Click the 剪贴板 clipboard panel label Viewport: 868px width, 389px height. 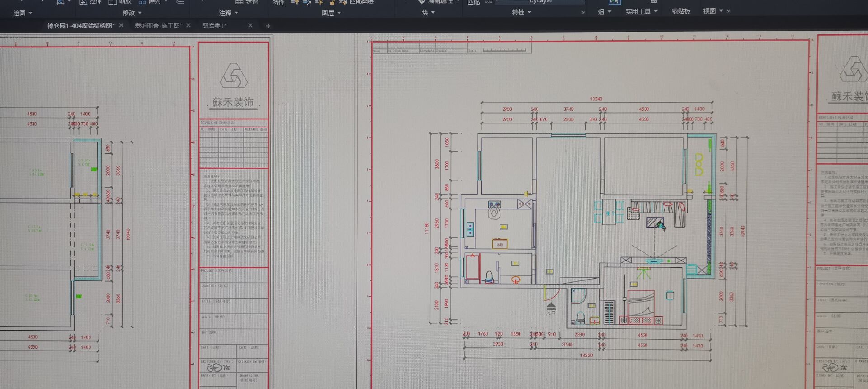(x=680, y=12)
